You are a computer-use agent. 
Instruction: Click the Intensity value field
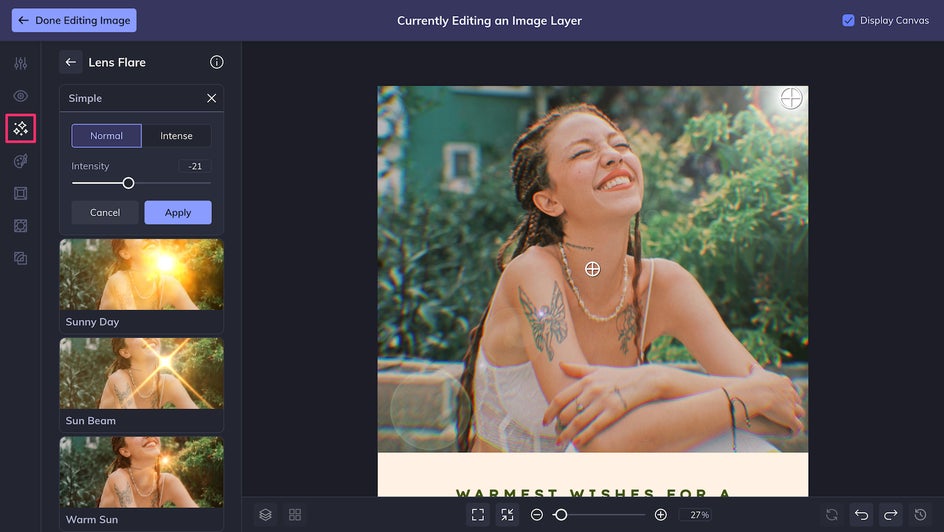(194, 166)
